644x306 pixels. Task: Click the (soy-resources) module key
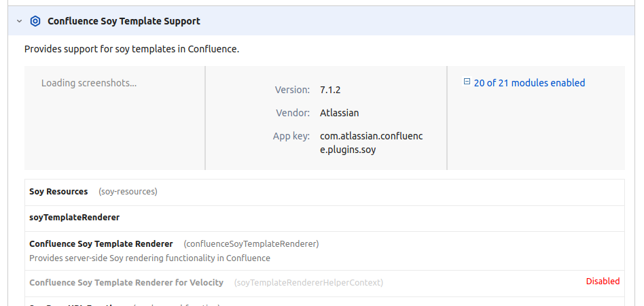coord(128,192)
